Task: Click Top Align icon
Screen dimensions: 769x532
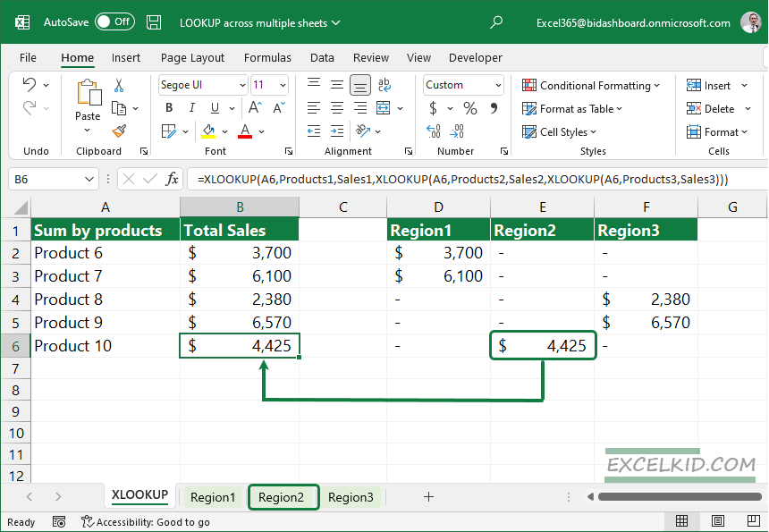Action: (314, 85)
